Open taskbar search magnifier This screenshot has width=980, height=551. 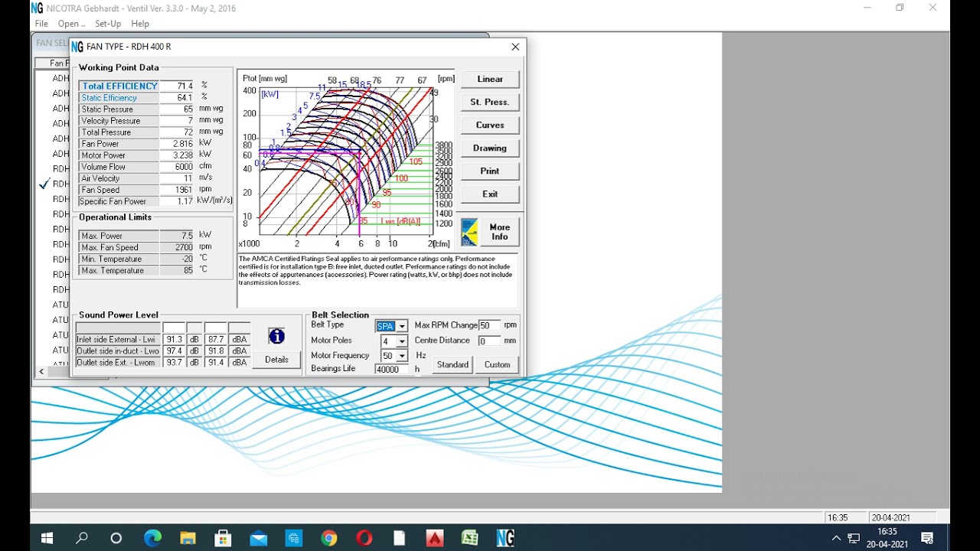(x=82, y=538)
